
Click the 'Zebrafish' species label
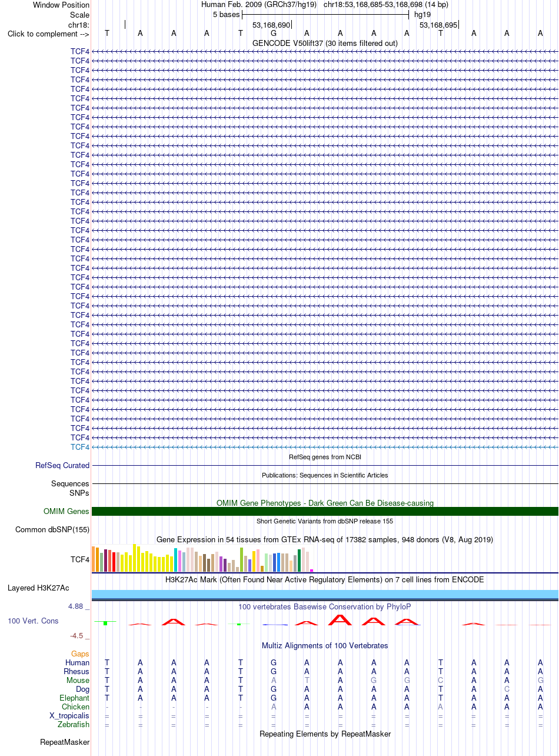[x=74, y=724]
